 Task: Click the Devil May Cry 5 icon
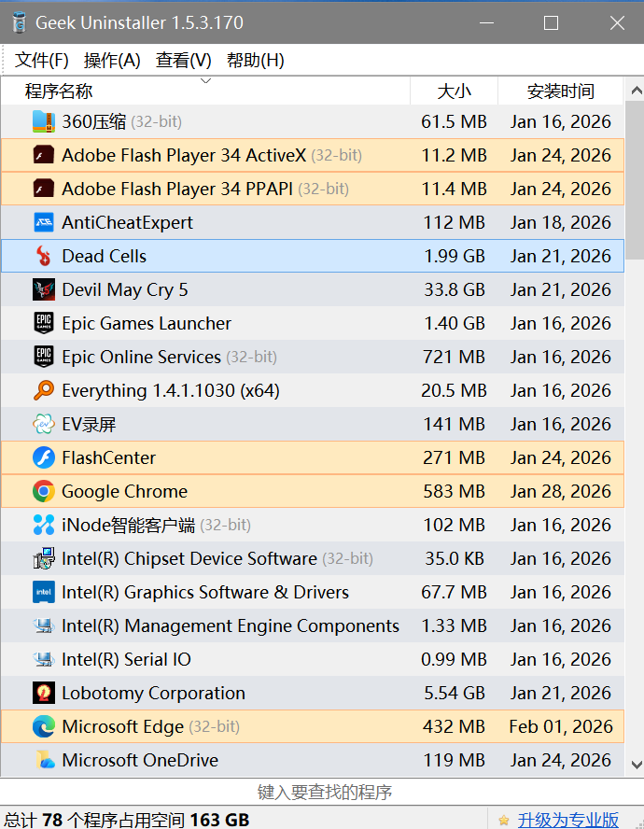pyautogui.click(x=44, y=289)
